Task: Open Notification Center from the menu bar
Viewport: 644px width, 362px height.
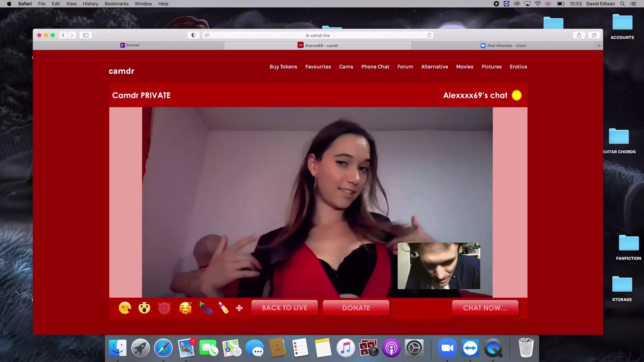Action: 633,4
